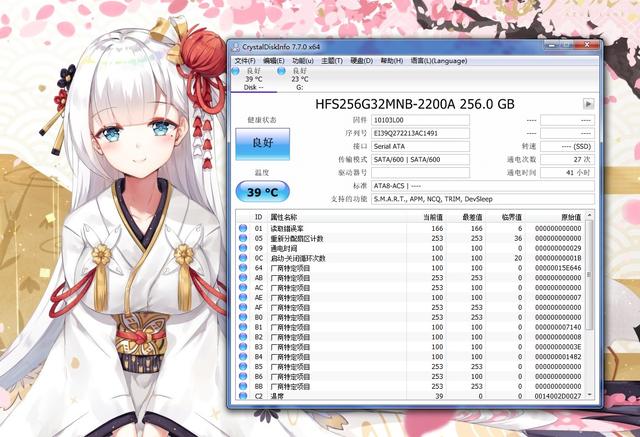Click the 39 °C temperature button

point(262,192)
